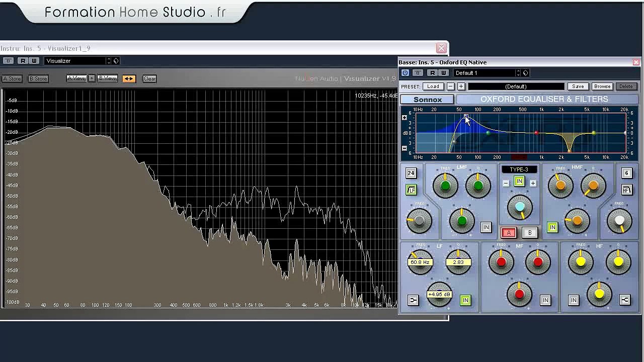Click the plus button between A View and B View

92,78
